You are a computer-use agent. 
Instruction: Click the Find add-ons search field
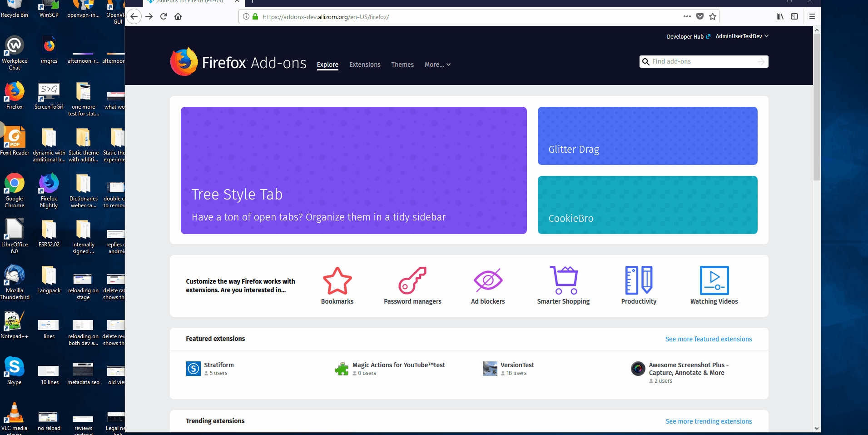(704, 61)
